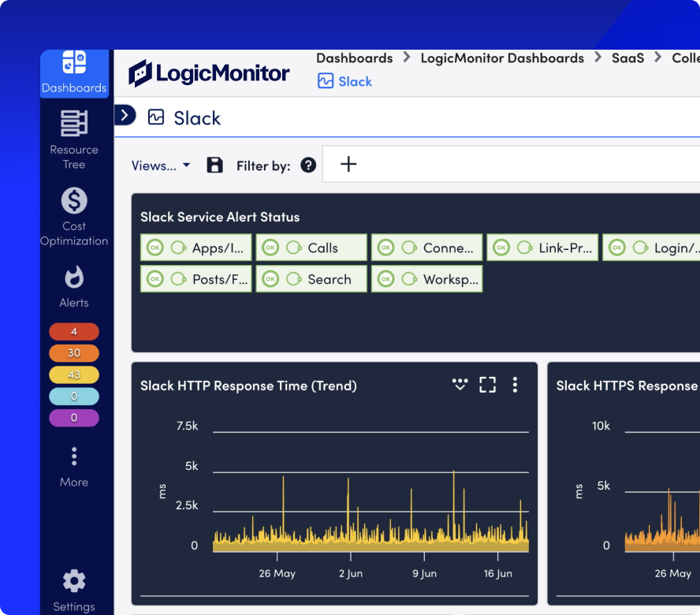Image resolution: width=700 pixels, height=615 pixels.
Task: Click the service icon on Conne... tile
Action: [x=409, y=248]
